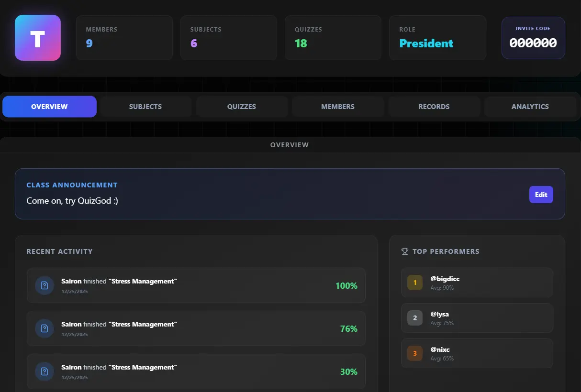Click the gold rank 1 badge for @bigdicc

point(415,283)
